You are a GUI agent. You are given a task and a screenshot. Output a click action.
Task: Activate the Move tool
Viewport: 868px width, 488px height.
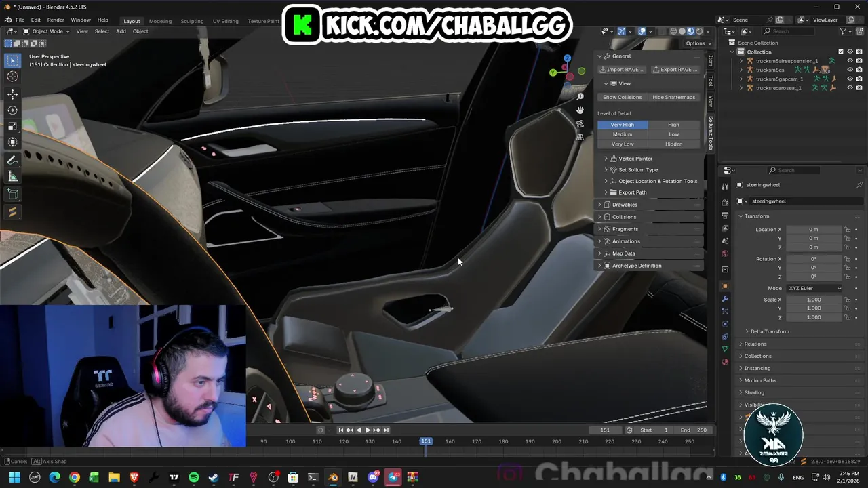coord(12,94)
